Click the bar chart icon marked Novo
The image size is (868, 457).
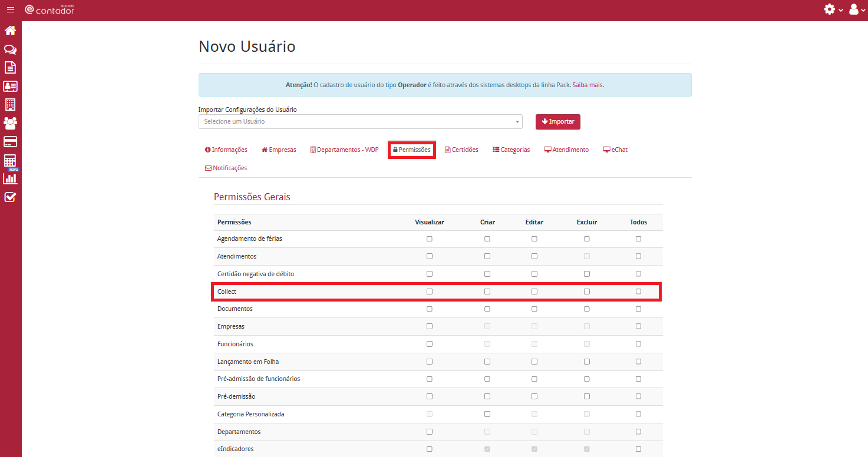tap(10, 178)
